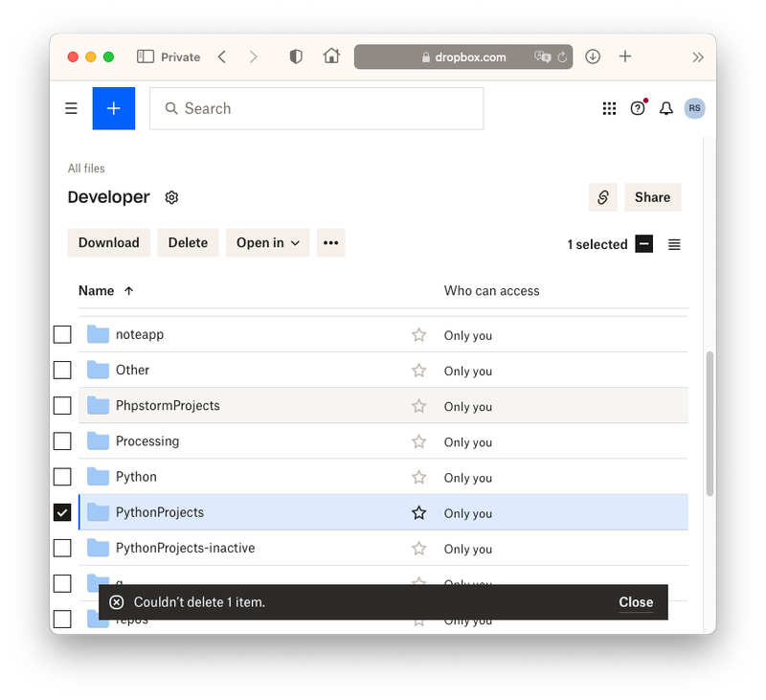The height and width of the screenshot is (700, 766).
Task: Open the hamburger navigation menu
Action: point(71,108)
